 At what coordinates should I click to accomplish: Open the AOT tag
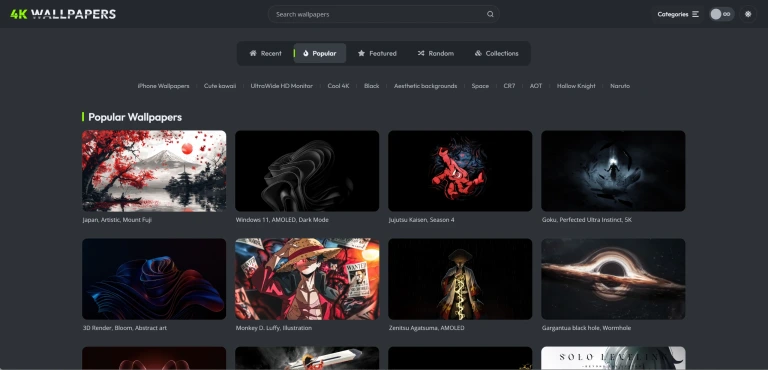pos(536,86)
